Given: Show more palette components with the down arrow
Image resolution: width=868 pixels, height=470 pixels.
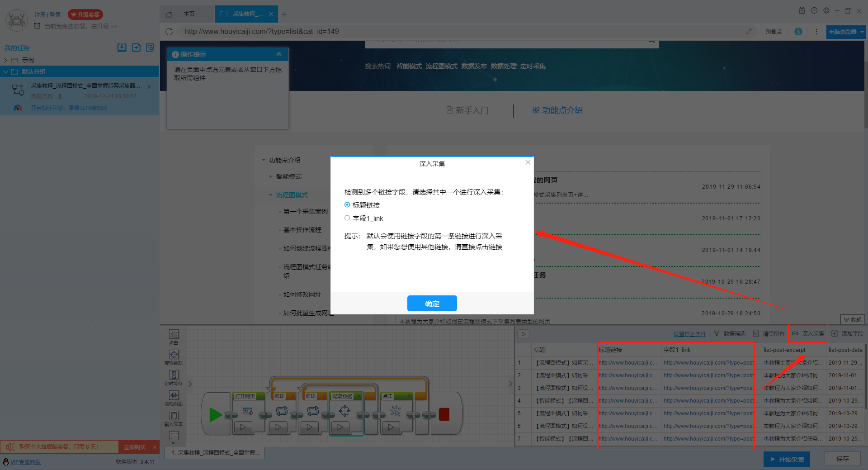Looking at the screenshot, I should point(174,443).
